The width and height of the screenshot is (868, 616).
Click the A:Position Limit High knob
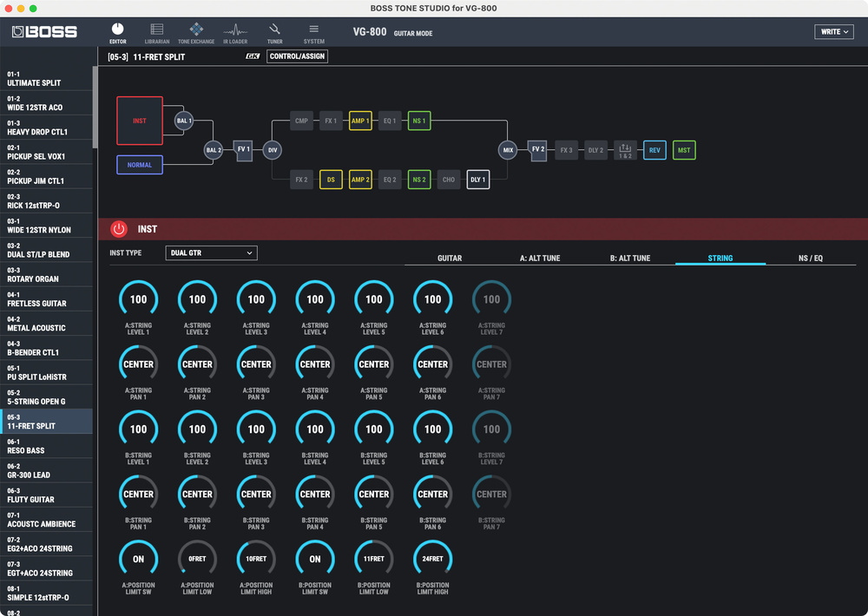pyautogui.click(x=256, y=559)
